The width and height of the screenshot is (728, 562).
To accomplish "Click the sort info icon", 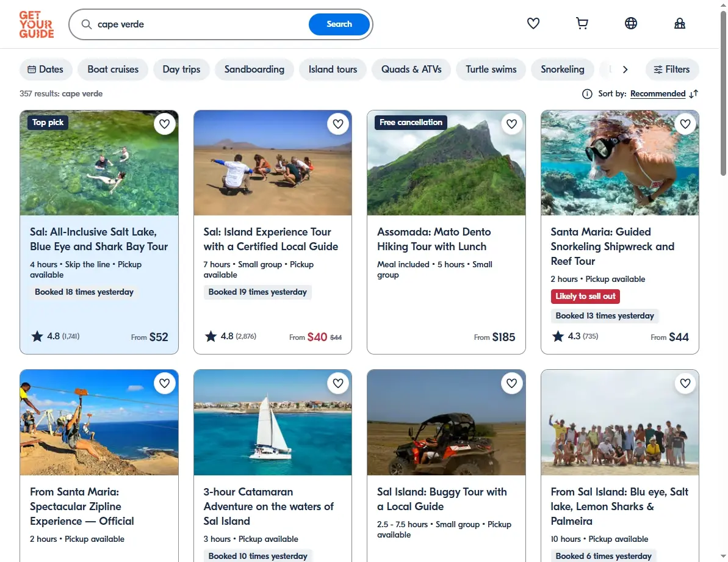I will 587,94.
